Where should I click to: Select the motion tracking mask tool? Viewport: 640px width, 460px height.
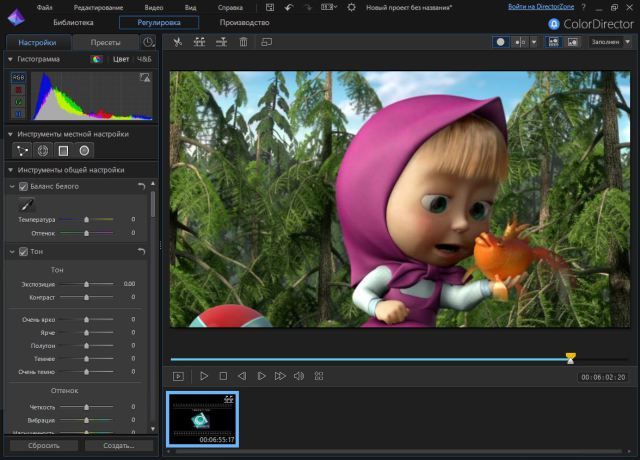click(x=43, y=151)
